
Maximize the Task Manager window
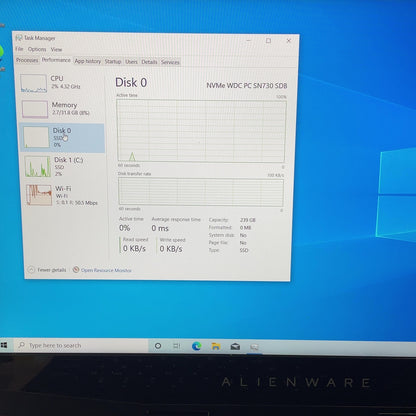(x=268, y=41)
